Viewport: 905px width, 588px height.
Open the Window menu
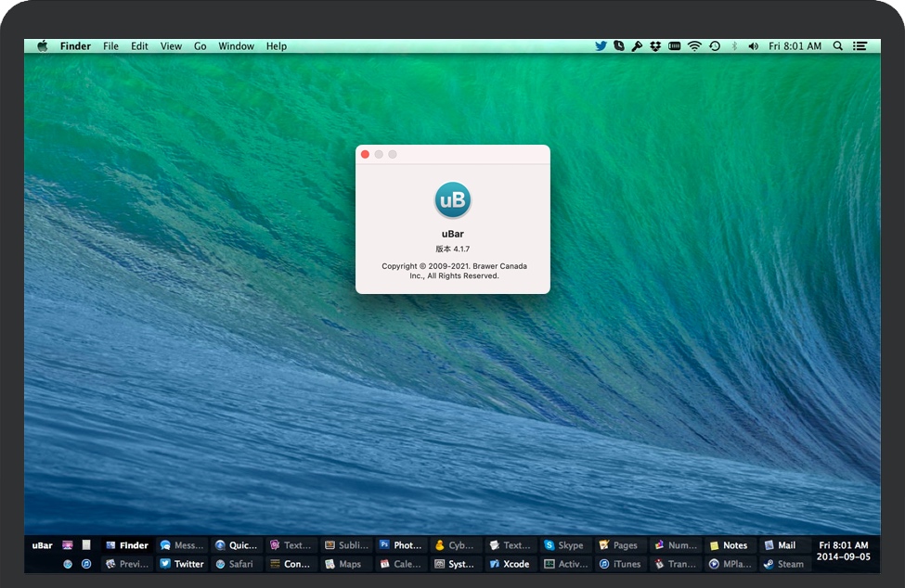(x=236, y=46)
